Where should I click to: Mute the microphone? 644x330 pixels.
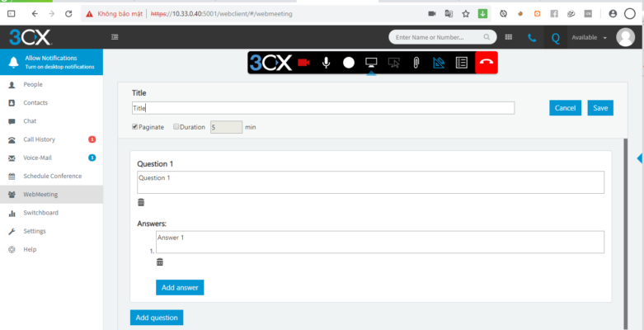327,63
